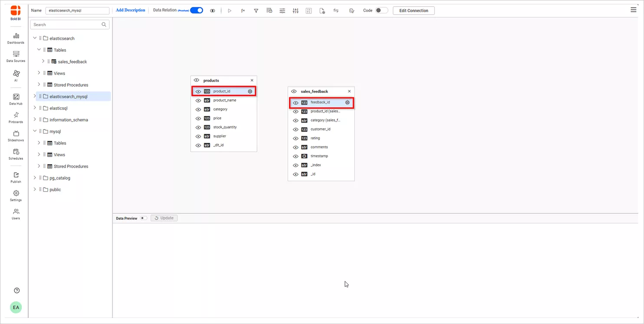Click the Add Description link

tap(131, 10)
